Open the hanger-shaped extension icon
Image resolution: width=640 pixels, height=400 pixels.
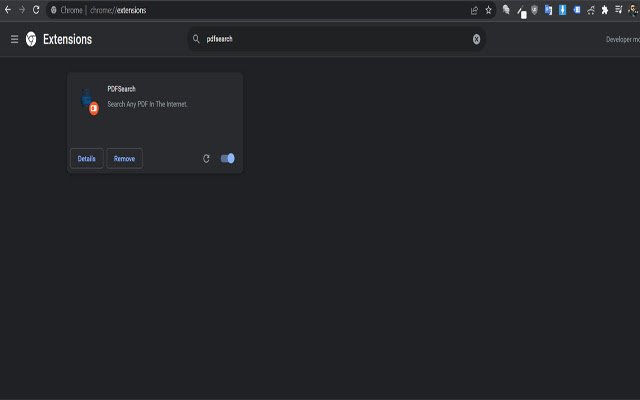coord(591,11)
